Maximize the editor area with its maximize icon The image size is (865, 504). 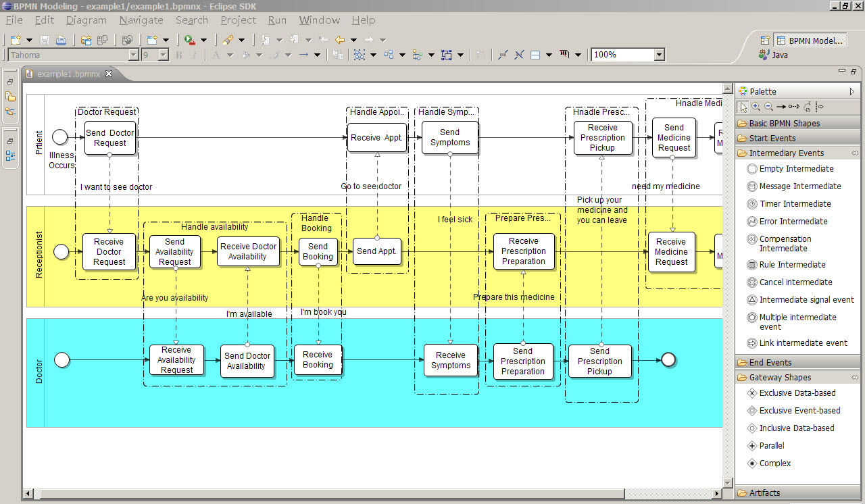[x=854, y=72]
